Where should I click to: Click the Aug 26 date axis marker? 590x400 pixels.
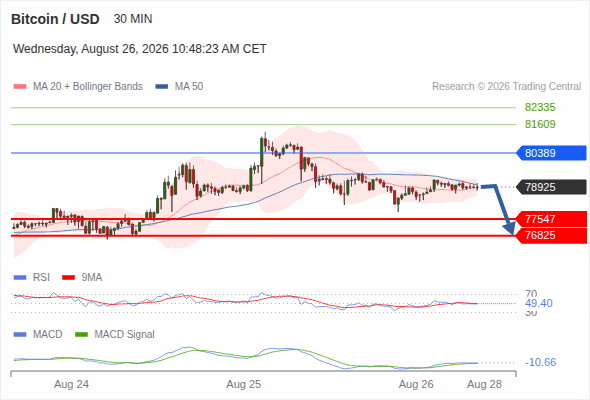(x=416, y=385)
